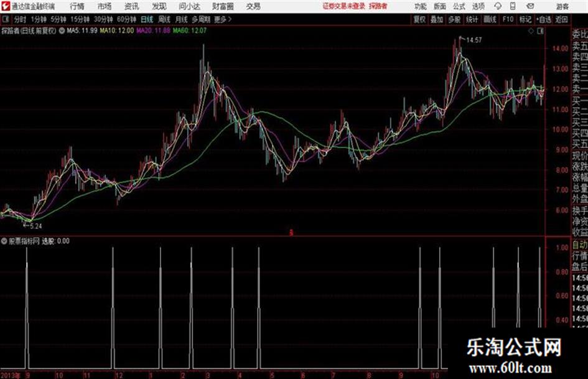Open the 选项 menu
588x379 pixels.
(478, 6)
